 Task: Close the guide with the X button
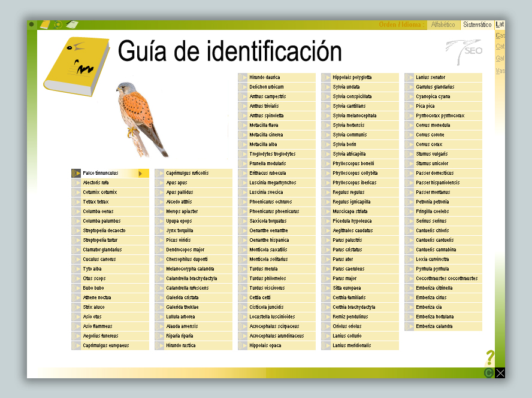tap(500, 373)
